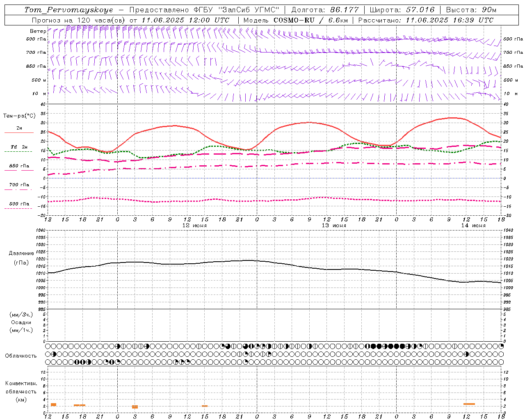This screenshot has height=420, width=525.
Task: Click the computed time 'Рассчитано: 11.06.2025 16:39 UTC'
Action: (426, 20)
